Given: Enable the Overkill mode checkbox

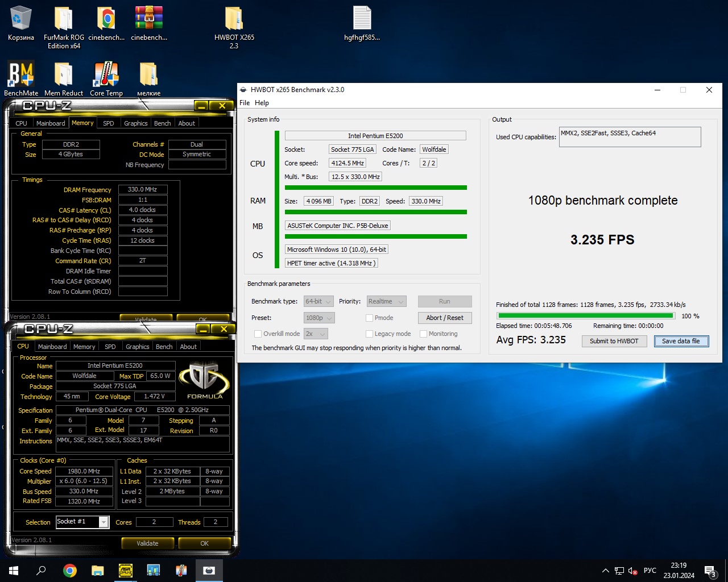Looking at the screenshot, I should [x=258, y=334].
